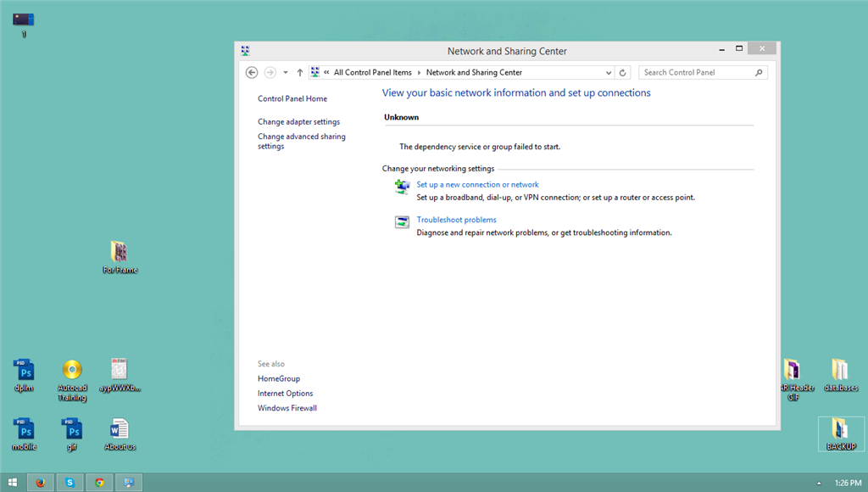Select the gif Photoshop file icon
Image resolution: width=868 pixels, height=492 pixels.
pyautogui.click(x=72, y=435)
